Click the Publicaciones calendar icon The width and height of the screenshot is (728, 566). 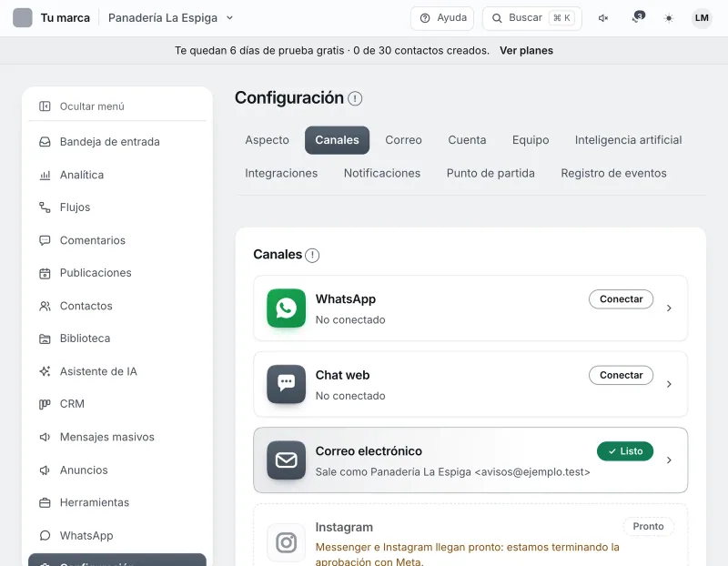tap(45, 273)
